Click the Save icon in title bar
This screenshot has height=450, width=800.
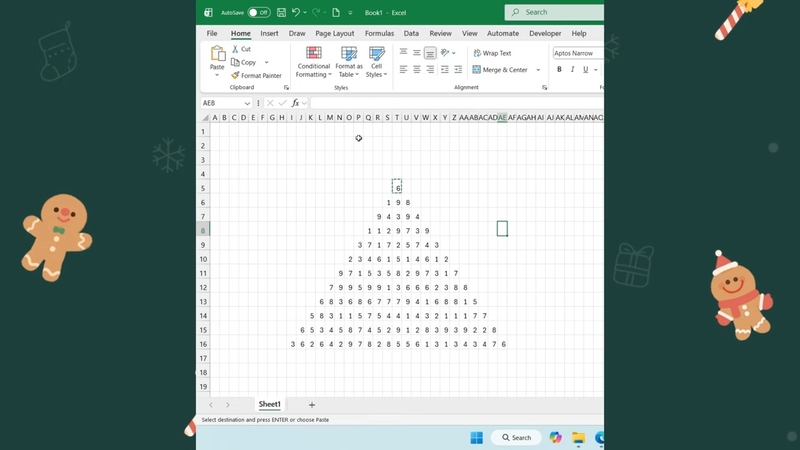click(281, 12)
